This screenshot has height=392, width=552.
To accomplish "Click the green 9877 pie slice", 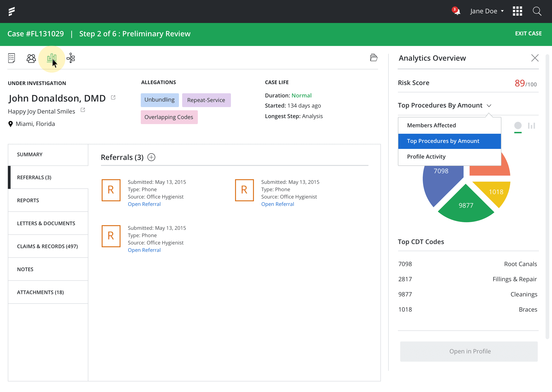I will pos(466,205).
